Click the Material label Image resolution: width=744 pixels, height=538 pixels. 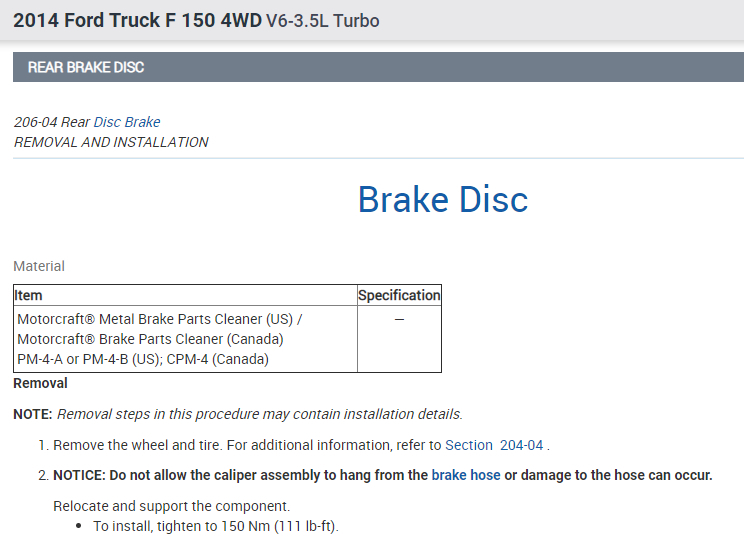point(39,266)
